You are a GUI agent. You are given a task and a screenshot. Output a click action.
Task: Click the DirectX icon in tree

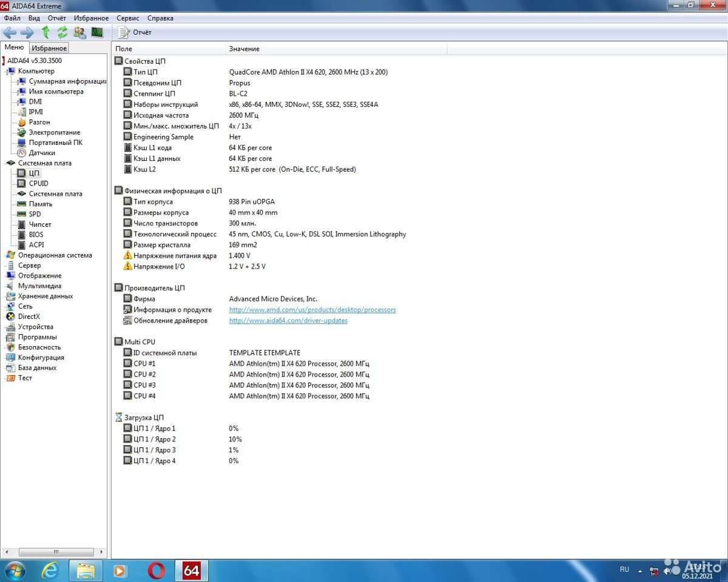pyautogui.click(x=11, y=316)
